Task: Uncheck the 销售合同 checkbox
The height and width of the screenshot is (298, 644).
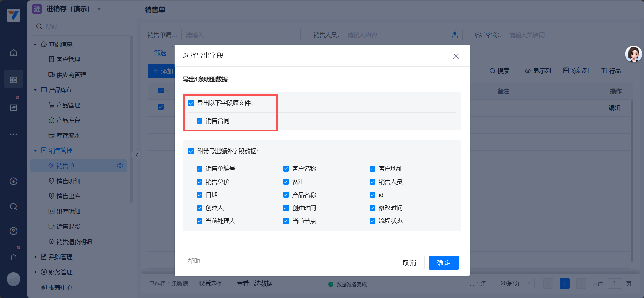Action: pos(200,121)
